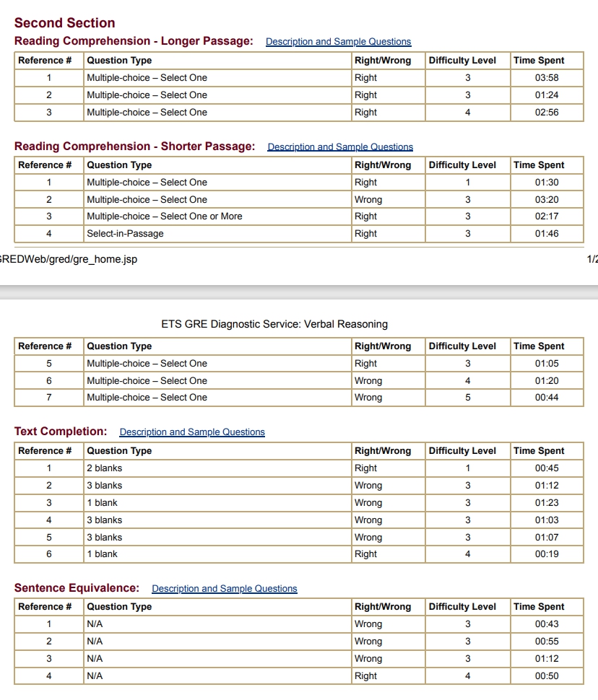The height and width of the screenshot is (700, 598).
Task: Open Description and Sample Questions for Shorter Passage
Action: point(340,147)
